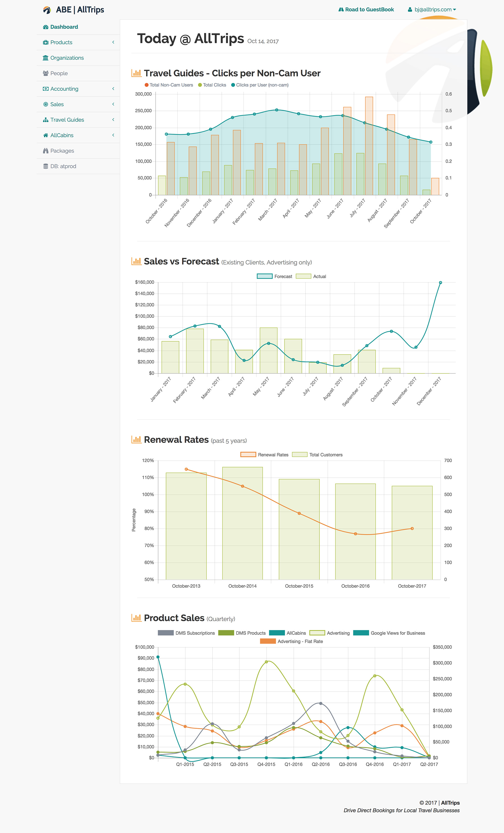This screenshot has width=504, height=833.
Task: Open the Dashboard menu item
Action: pos(64,27)
